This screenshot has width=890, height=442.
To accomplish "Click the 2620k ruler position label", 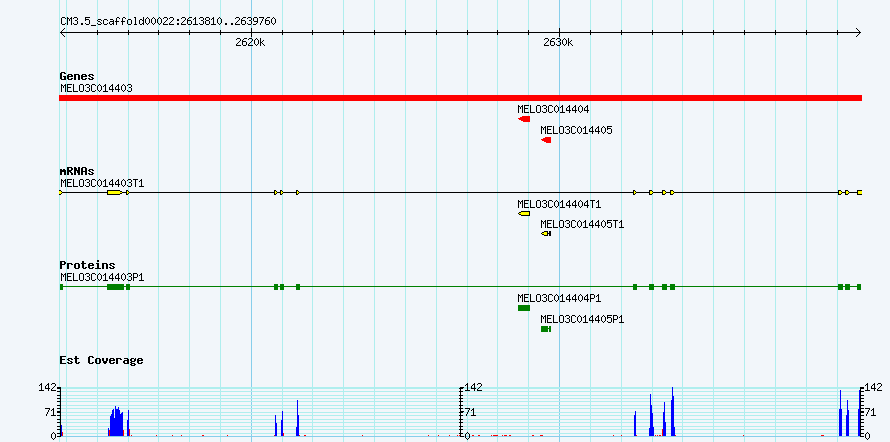I will [x=250, y=43].
